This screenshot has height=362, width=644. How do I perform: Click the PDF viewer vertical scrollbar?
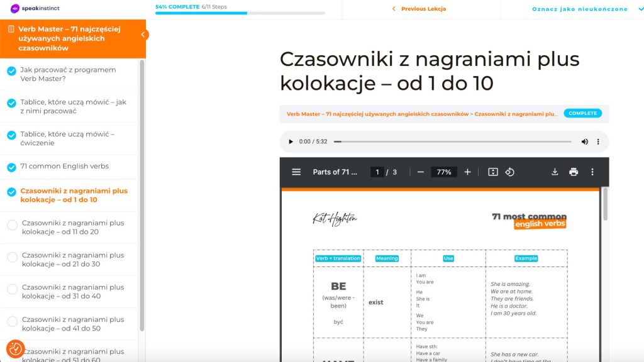click(605, 204)
